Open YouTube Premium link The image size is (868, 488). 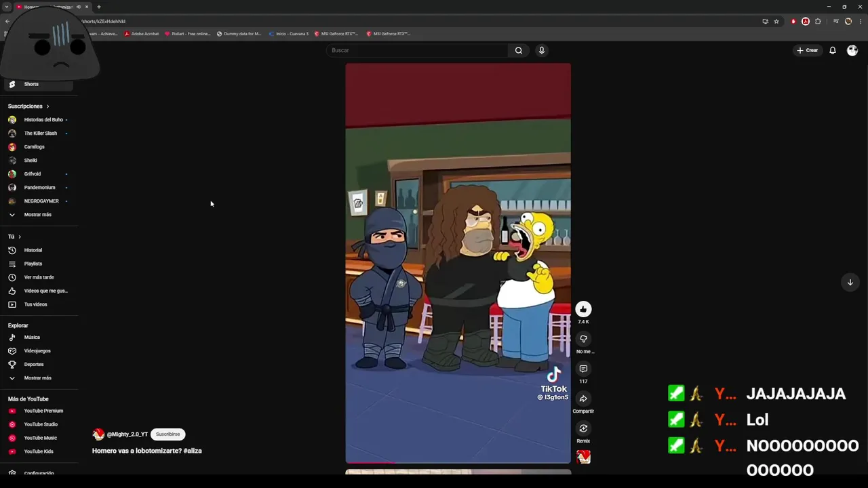pos(39,411)
